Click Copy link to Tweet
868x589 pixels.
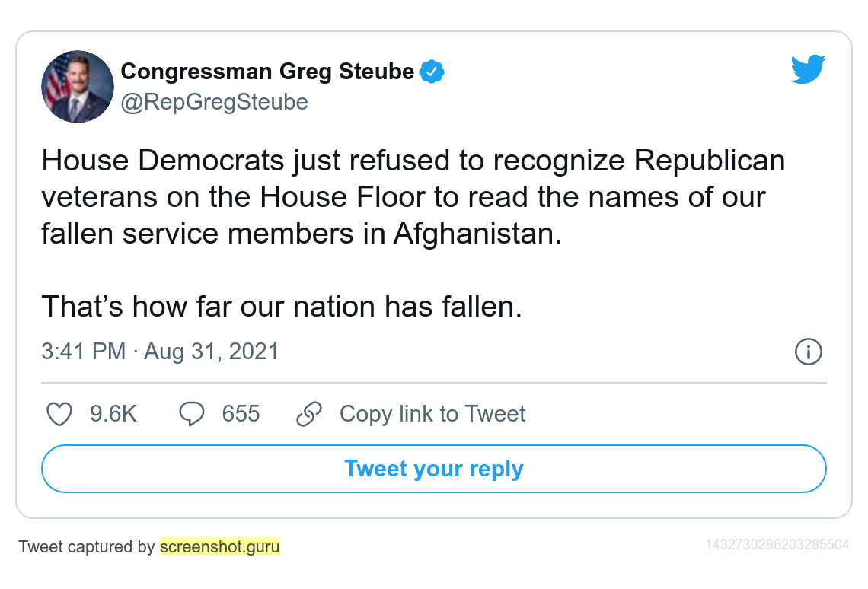(x=432, y=414)
